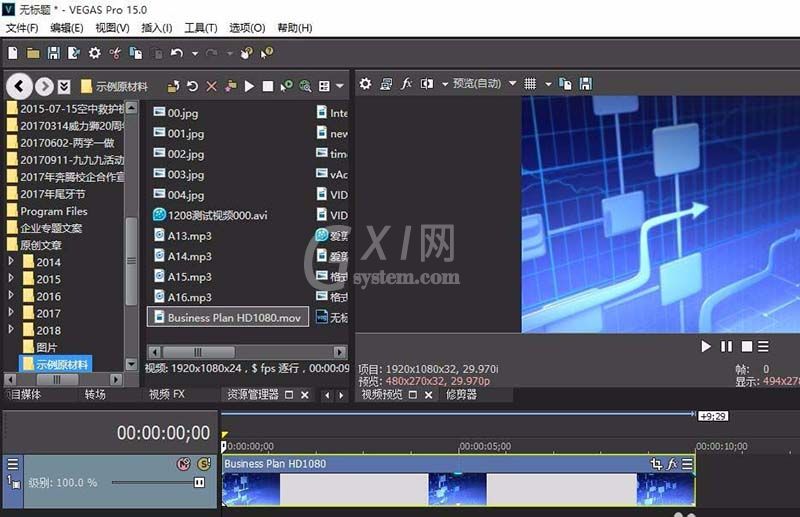Copy selection with the copy icon
Screen dimensions: 800x517
click(x=136, y=53)
